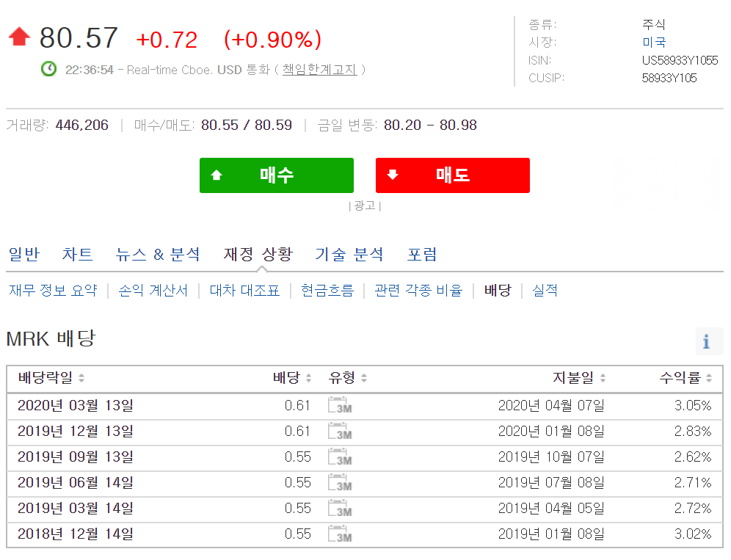Click the 2019년 12월 13일 ex-dividend date

tap(76, 431)
